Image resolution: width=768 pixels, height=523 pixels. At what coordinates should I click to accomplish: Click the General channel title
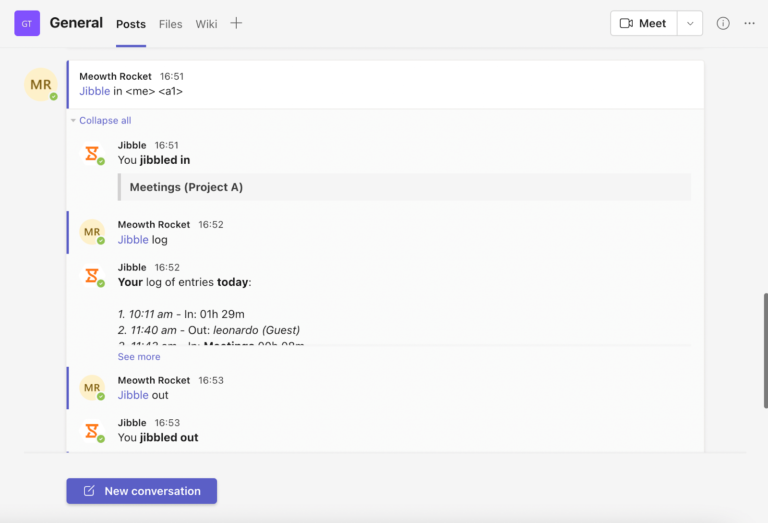pos(76,23)
